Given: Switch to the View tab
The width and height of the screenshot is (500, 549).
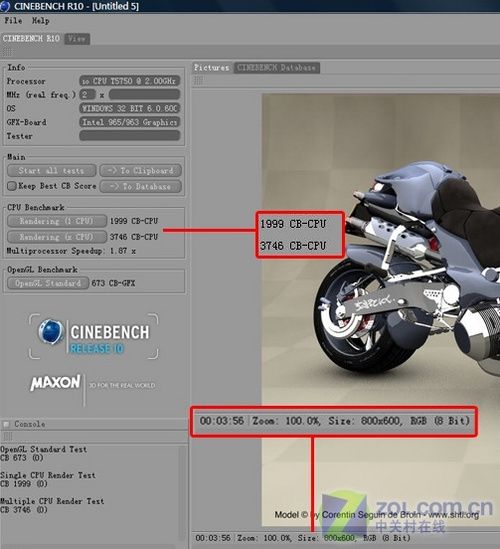Looking at the screenshot, I should [77, 39].
